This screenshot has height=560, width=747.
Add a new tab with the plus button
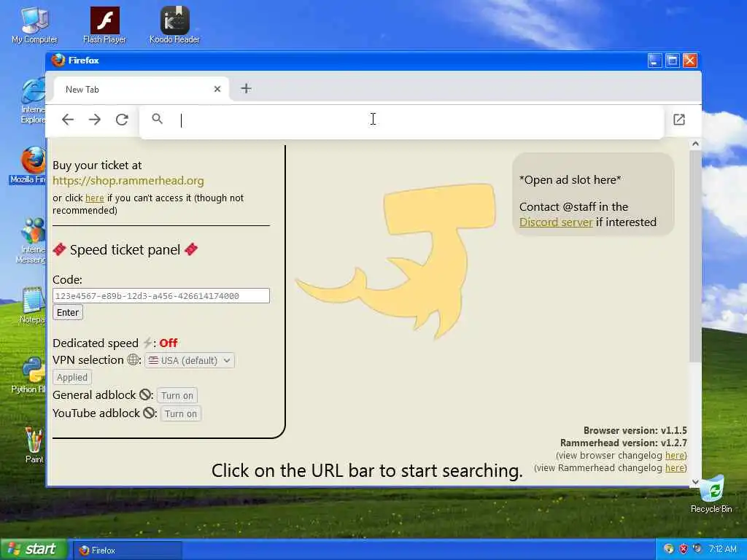(x=246, y=88)
